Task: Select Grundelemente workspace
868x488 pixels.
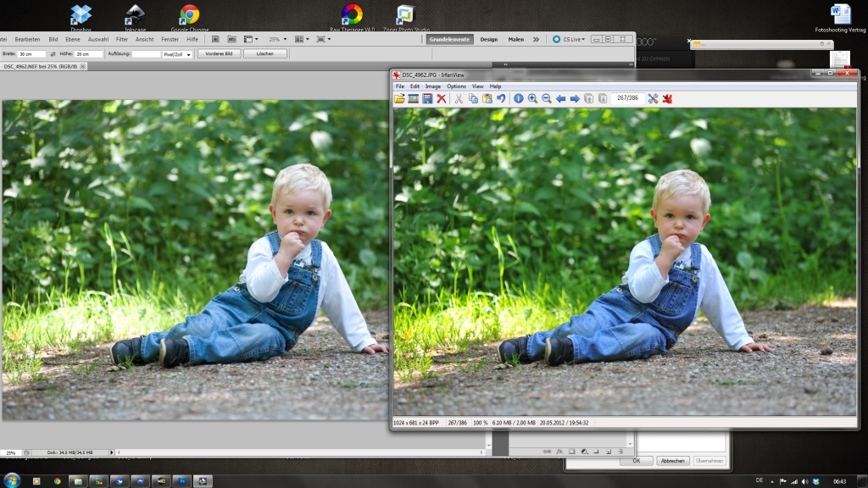Action: pos(449,39)
